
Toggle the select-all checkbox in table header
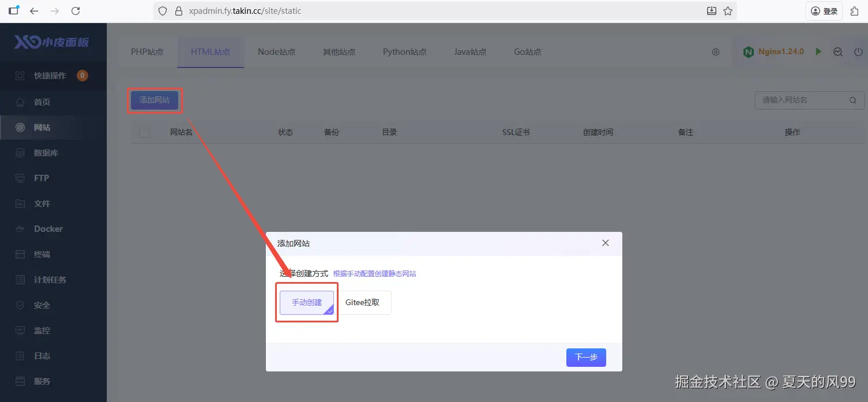(144, 133)
